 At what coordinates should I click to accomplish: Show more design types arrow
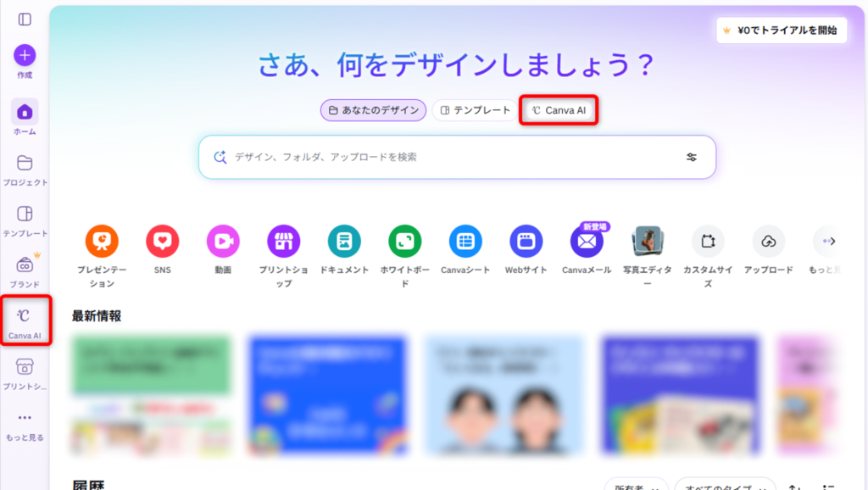(829, 242)
